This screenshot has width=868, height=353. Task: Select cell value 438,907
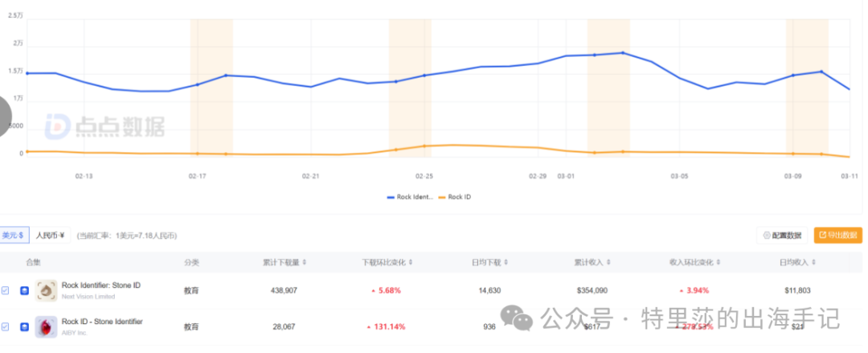pyautogui.click(x=284, y=290)
